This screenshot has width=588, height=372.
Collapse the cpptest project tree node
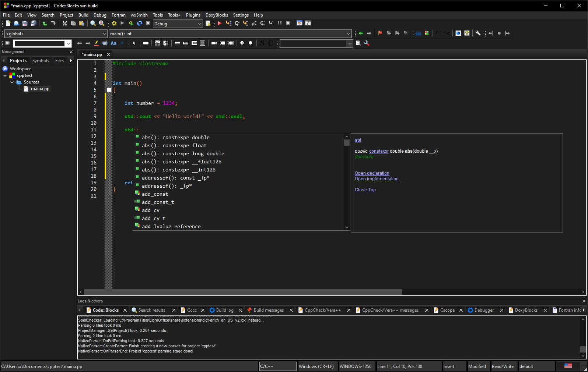click(5, 75)
